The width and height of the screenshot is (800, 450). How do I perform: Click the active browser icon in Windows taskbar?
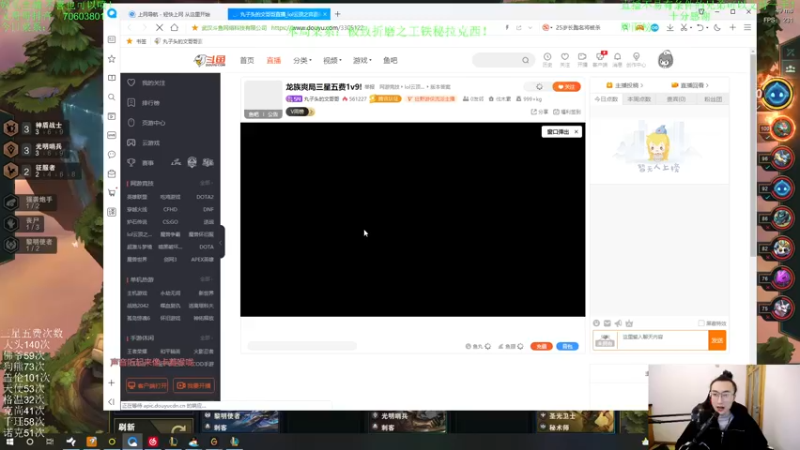pyautogui.click(x=132, y=442)
